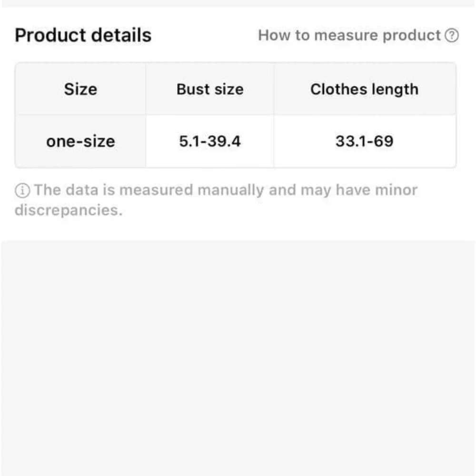Click the empty gray area below
This screenshot has width=476, height=476.
pyautogui.click(x=238, y=357)
